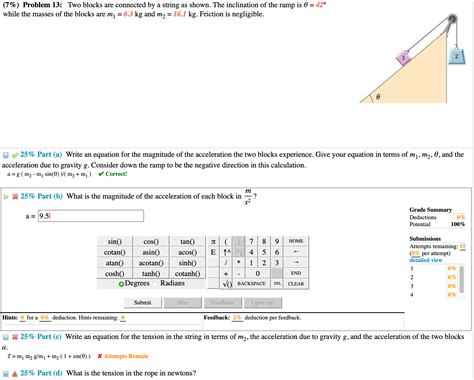Click digit 2 on keypad
Viewport: 474px width, 380px height.
coord(264,263)
